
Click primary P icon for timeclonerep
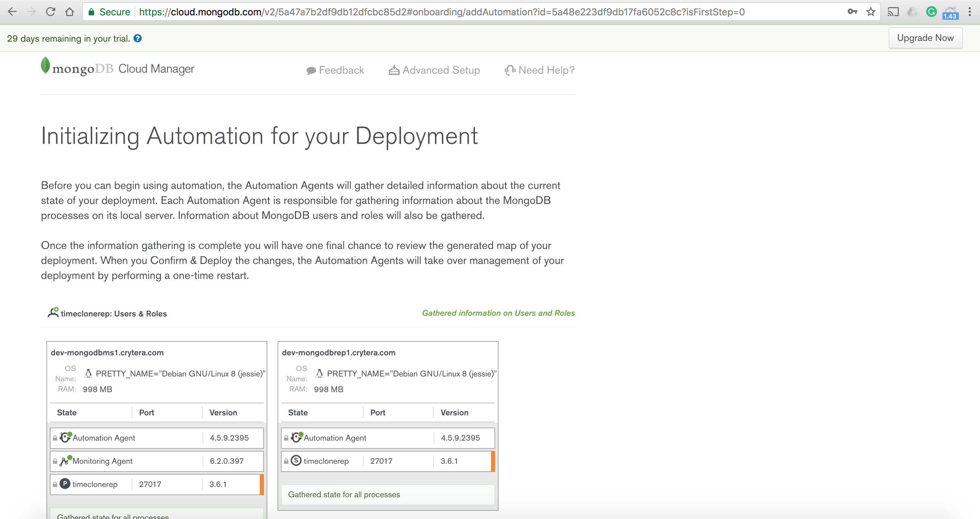[65, 484]
